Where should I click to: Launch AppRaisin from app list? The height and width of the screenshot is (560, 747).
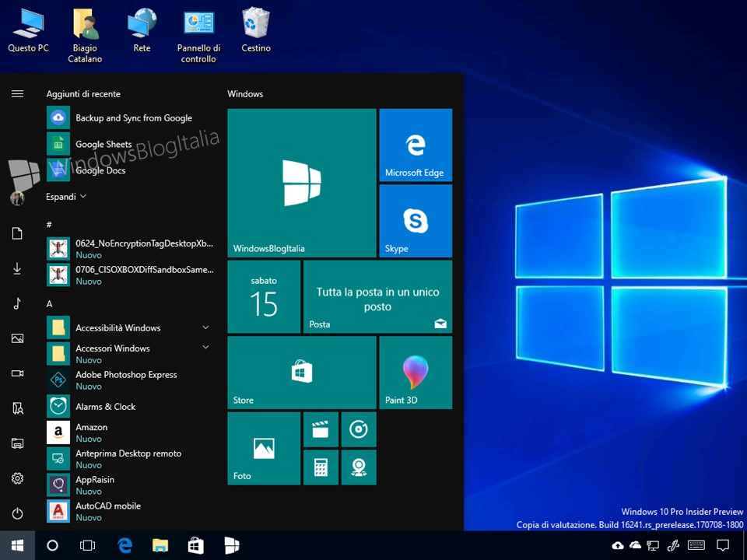coord(130,485)
